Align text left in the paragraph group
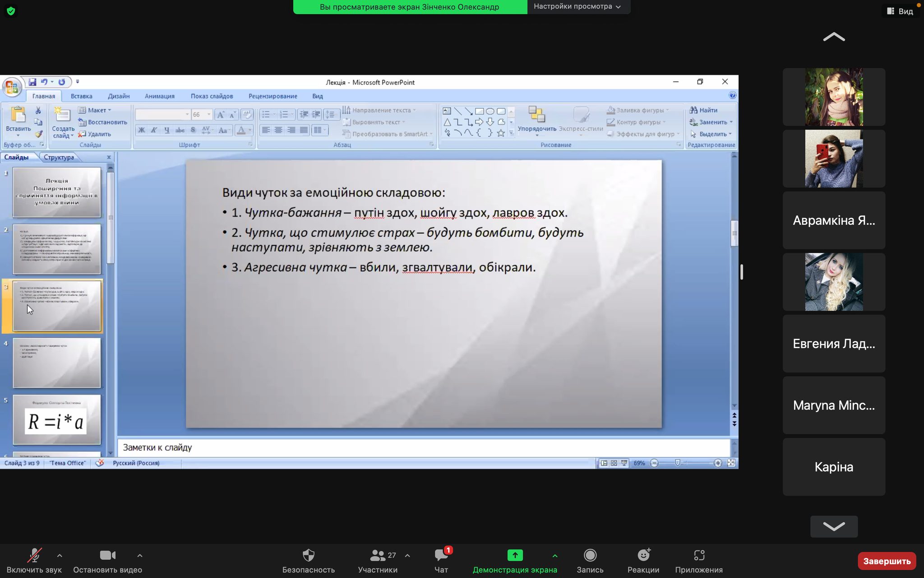 coord(266,130)
